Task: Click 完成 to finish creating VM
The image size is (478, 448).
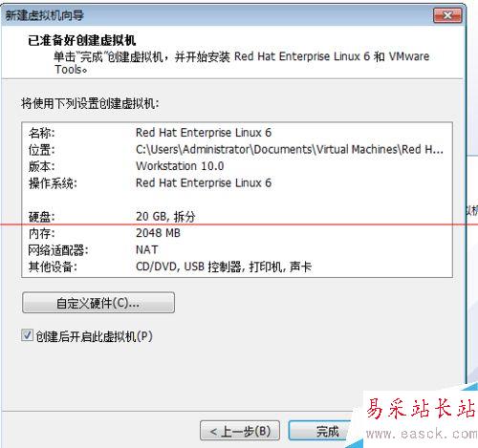Action: (x=319, y=431)
